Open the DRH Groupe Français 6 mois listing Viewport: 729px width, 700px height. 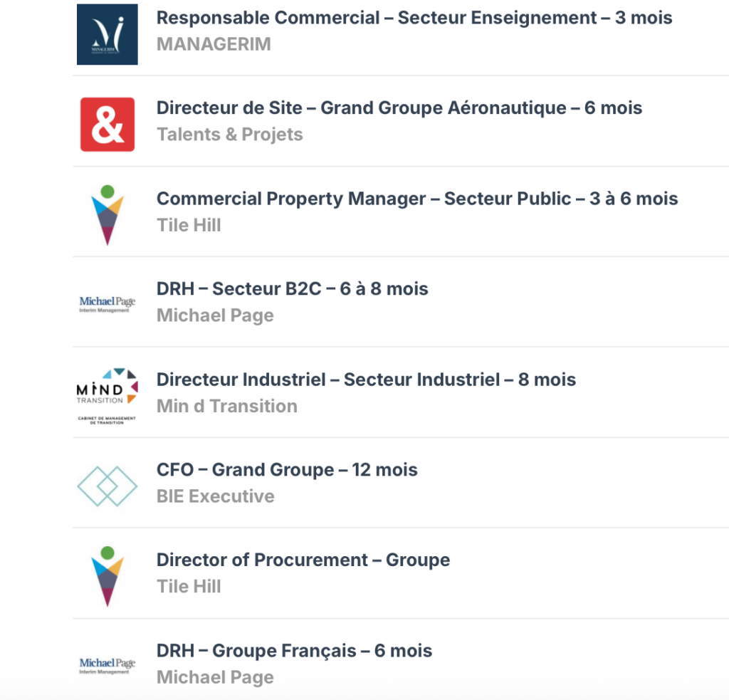[294, 651]
